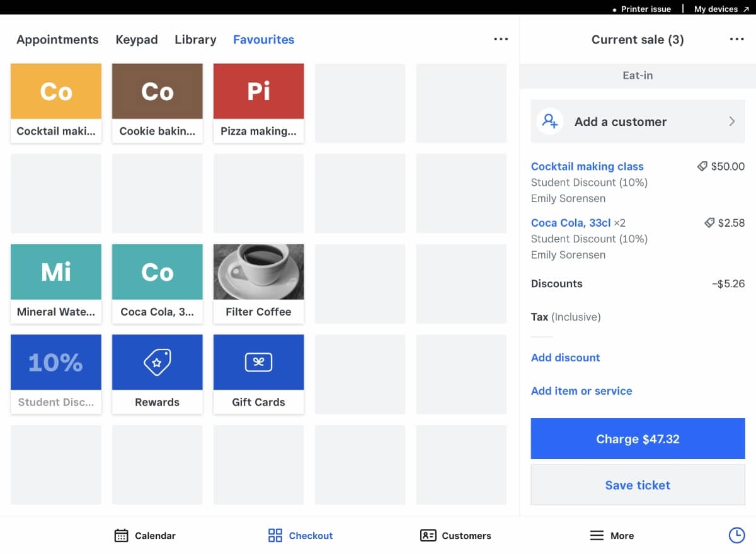This screenshot has width=756, height=554.
Task: Click the Discounts −$5.26 row
Action: pos(638,283)
